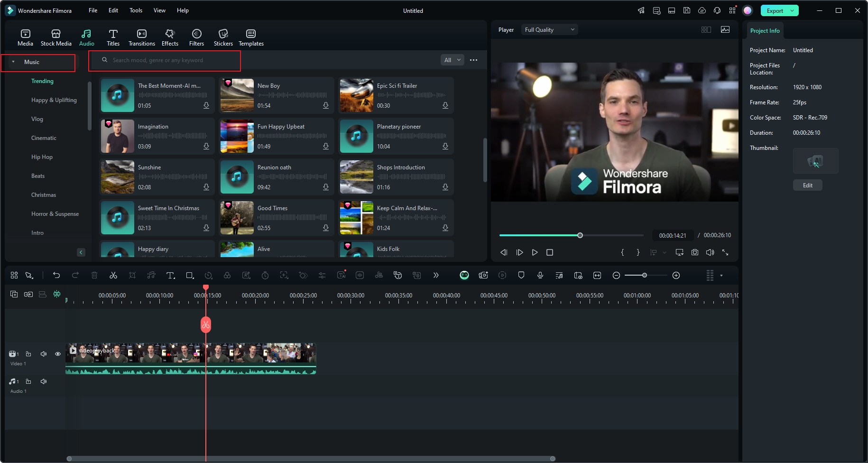The image size is (868, 463).
Task: Click the Edit button in Project Info
Action: tap(807, 185)
